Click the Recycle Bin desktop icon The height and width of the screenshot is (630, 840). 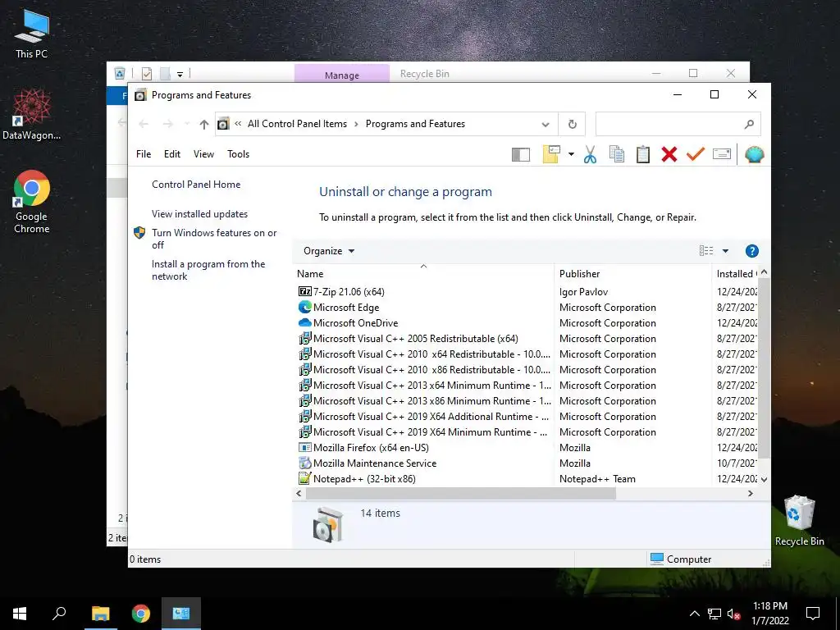(x=799, y=521)
